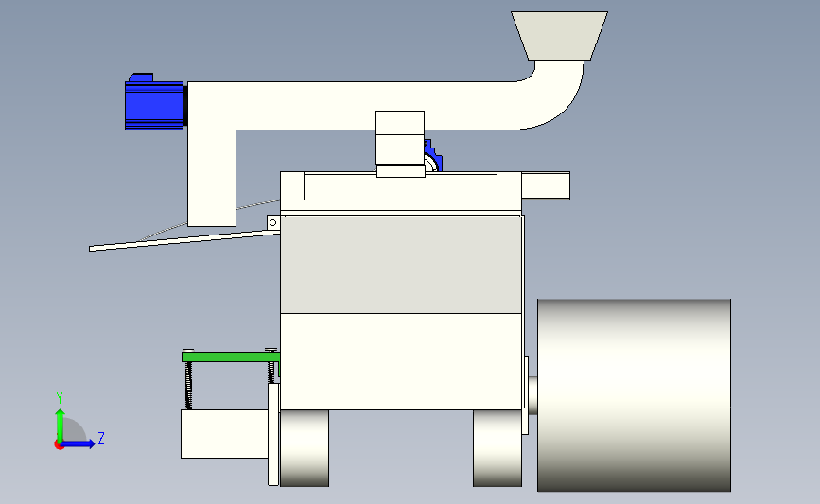The height and width of the screenshot is (504, 820).
Task: Select the large cylindrical drum
Action: (634, 395)
